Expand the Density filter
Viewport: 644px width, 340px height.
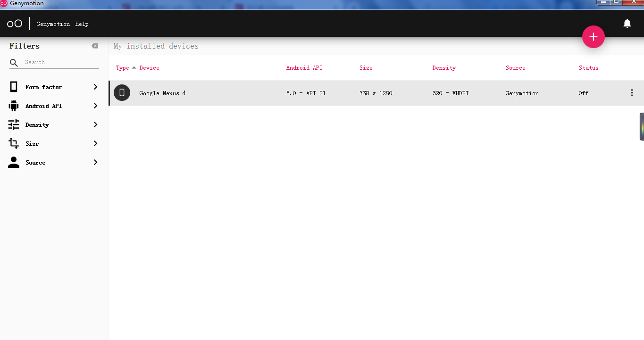coord(95,124)
